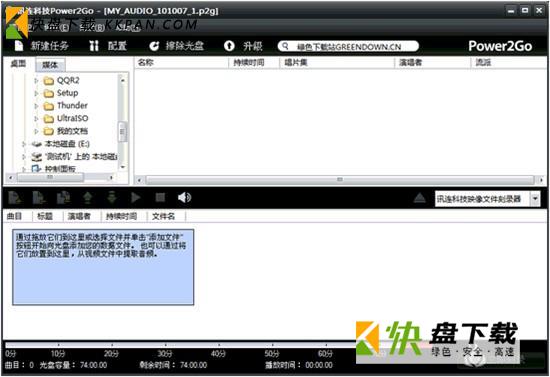Select the QQR2 folder icon
Viewport: 550px width, 377px height.
click(48, 81)
